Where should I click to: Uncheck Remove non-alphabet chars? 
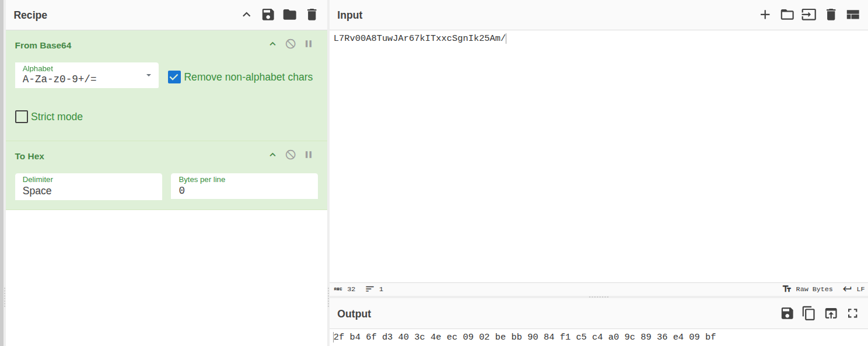tap(174, 77)
